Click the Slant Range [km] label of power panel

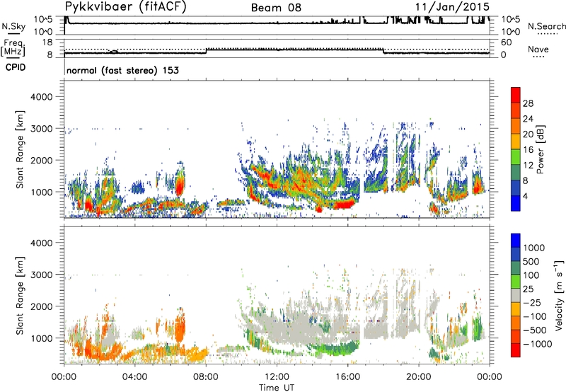pos(21,149)
